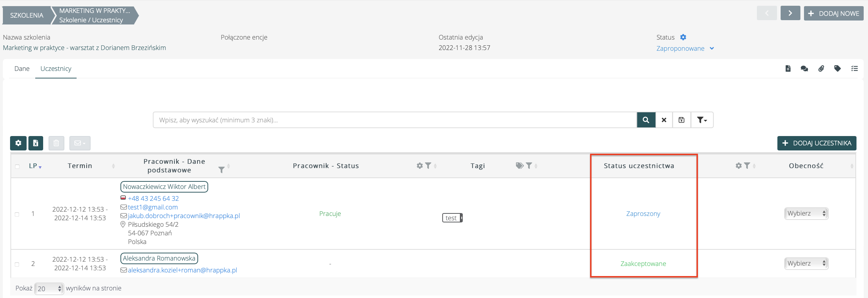868x298 pixels.
Task: Click the search magnifier button
Action: coord(646,120)
